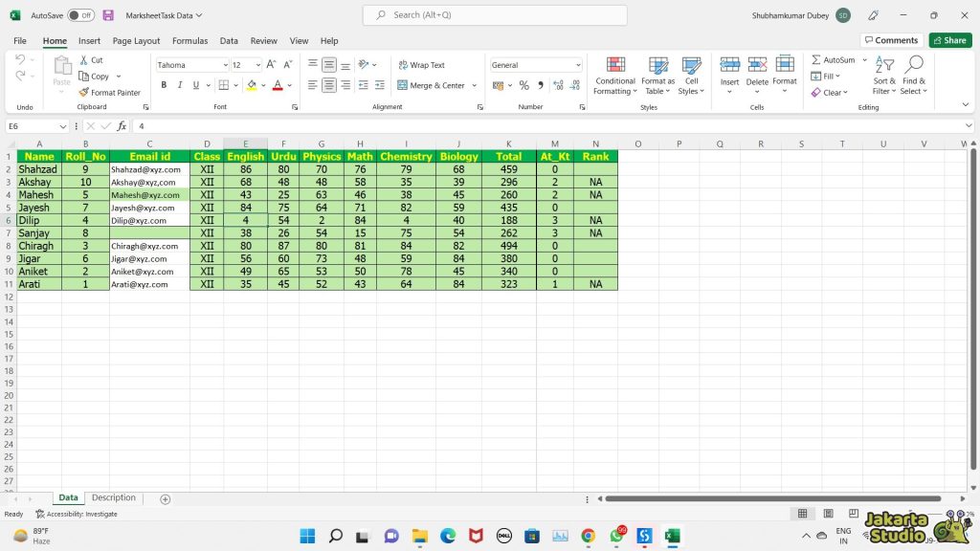Open the Comments panel

891,40
